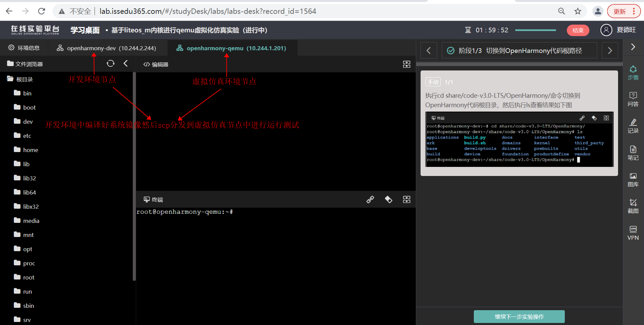Screen dimensions: 644x325
Task: Click the example terminal screenshot thumbnail
Action: point(519,139)
